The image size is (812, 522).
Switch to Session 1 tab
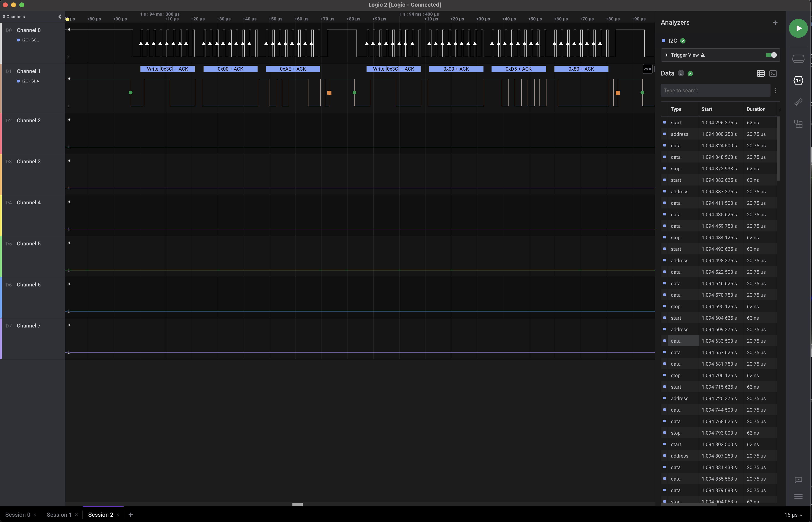[59, 515]
